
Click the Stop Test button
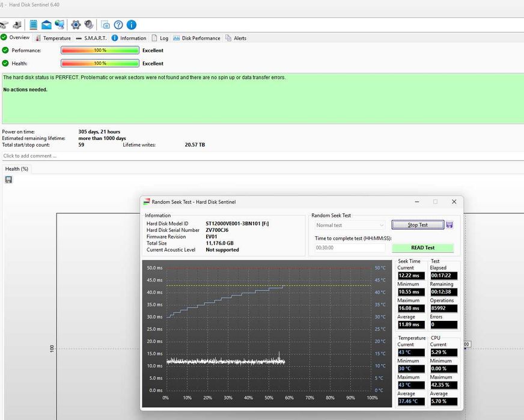[x=418, y=225]
